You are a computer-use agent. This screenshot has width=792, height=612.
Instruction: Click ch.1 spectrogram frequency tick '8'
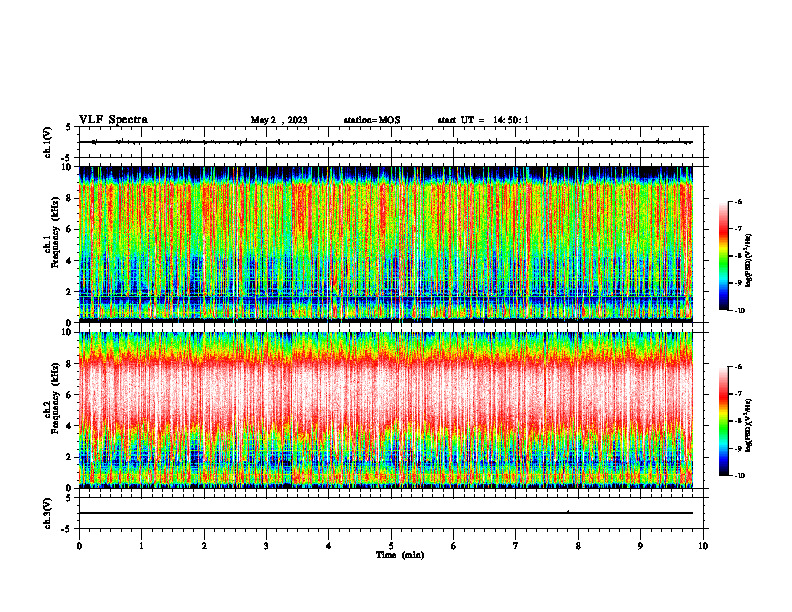pyautogui.click(x=70, y=198)
